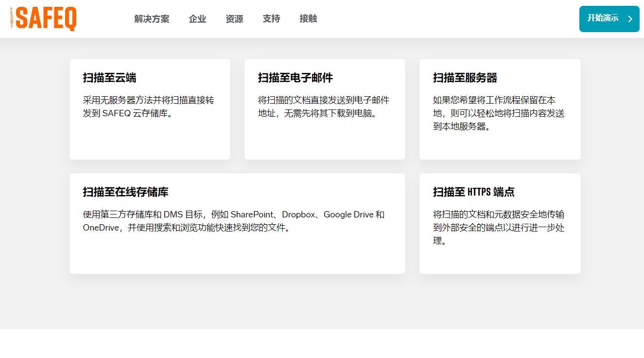Click the 将扫描的文档直接发送到电子邮件 description text
This screenshot has height=358, width=644.
point(324,107)
